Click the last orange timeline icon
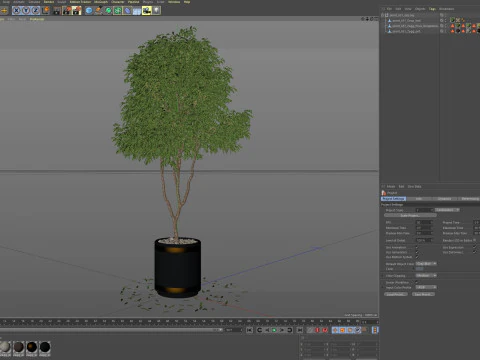This screenshot has height=360, width=480. tap(375, 330)
